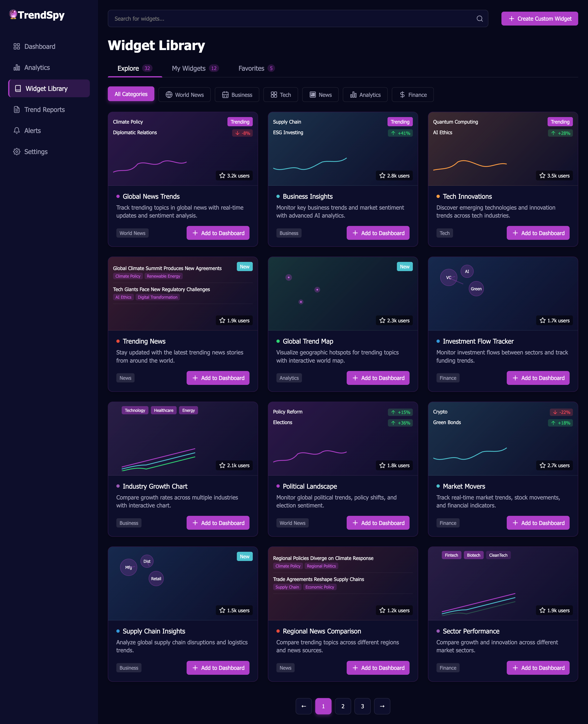
Task: Click the Trend Reports document icon
Action: (x=17, y=109)
